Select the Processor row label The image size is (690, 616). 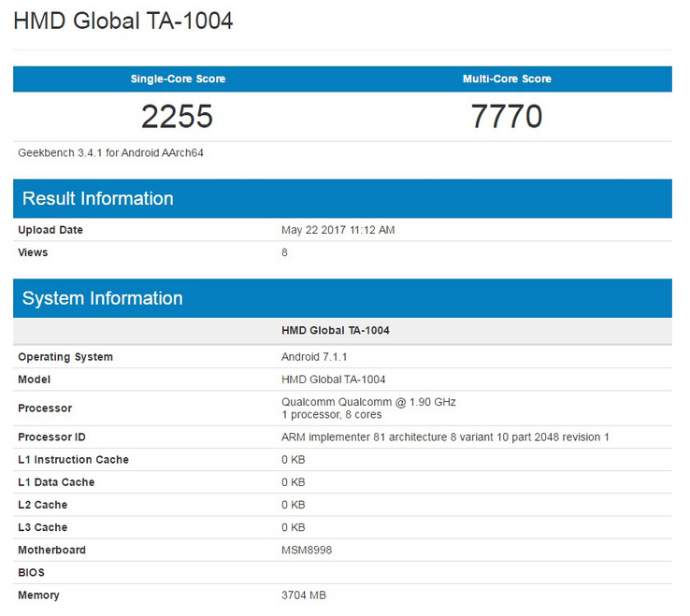[x=45, y=408]
